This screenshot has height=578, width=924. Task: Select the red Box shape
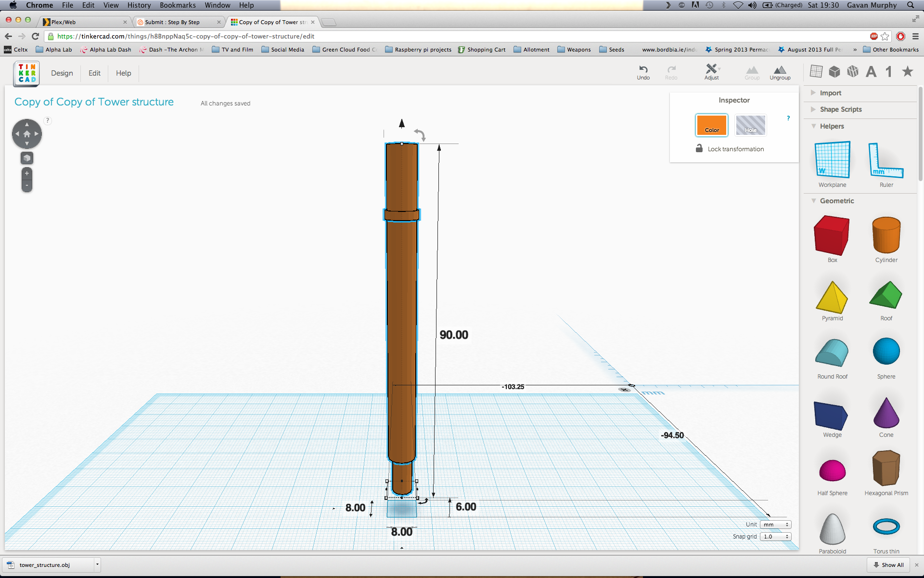click(x=832, y=236)
